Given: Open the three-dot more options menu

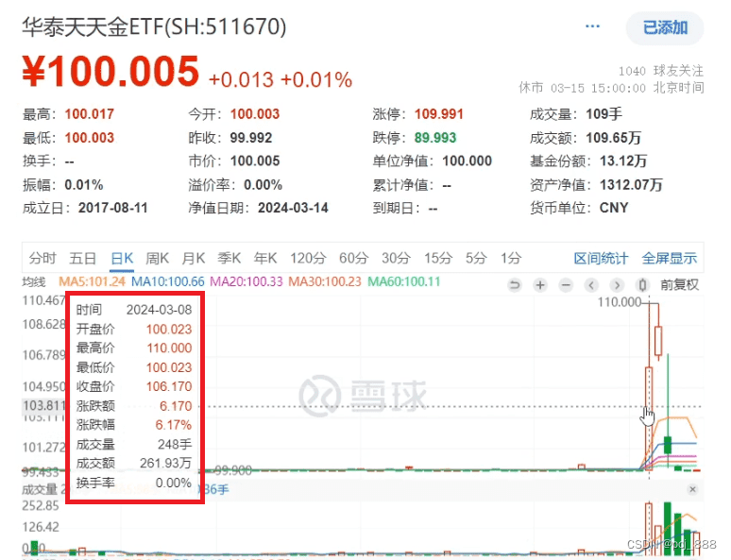Looking at the screenshot, I should pos(592,27).
